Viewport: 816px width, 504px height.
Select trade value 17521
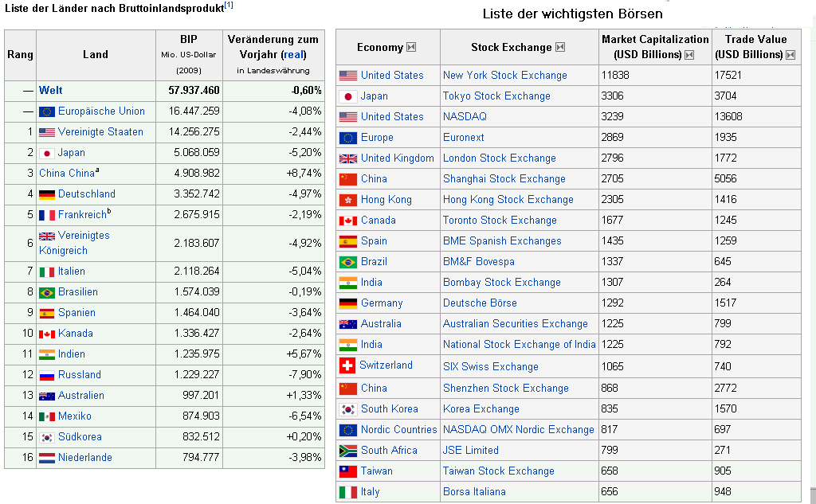[728, 76]
